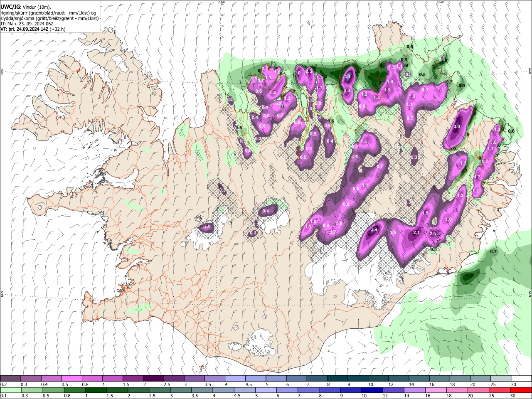The height and width of the screenshot is (399, 532).
Task: Click the darkest green 1–1.5 rain legend swatch
Action: [96, 390]
